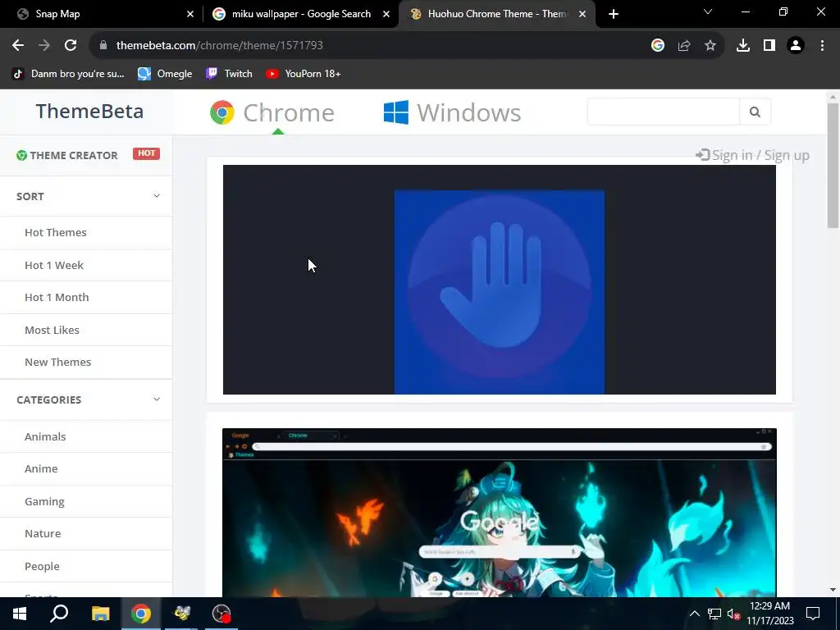Open the People category
This screenshot has width=840, height=630.
point(42,566)
